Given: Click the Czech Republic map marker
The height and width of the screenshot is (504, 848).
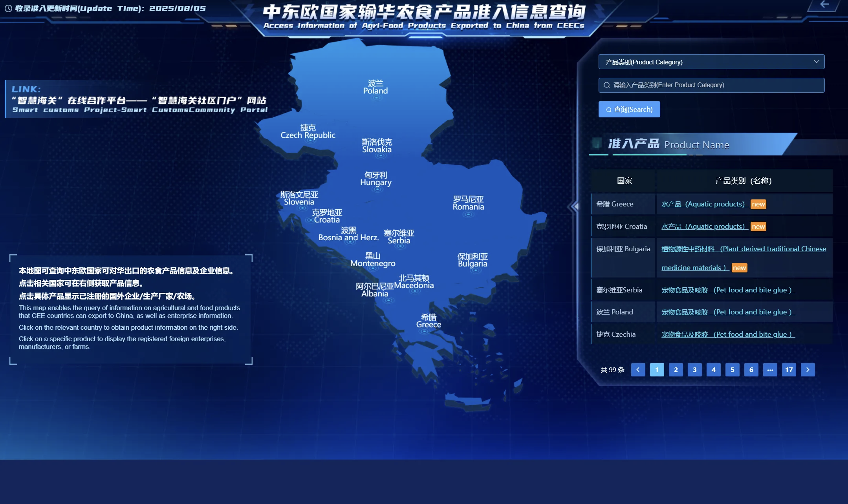Looking at the screenshot, I should tap(310, 140).
